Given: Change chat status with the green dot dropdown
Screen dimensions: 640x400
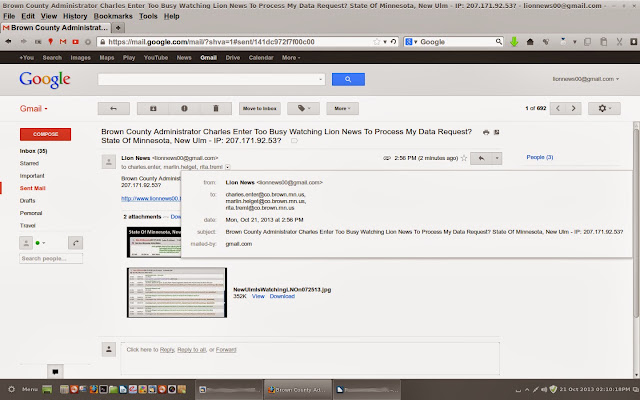Looking at the screenshot, I should 40,243.
